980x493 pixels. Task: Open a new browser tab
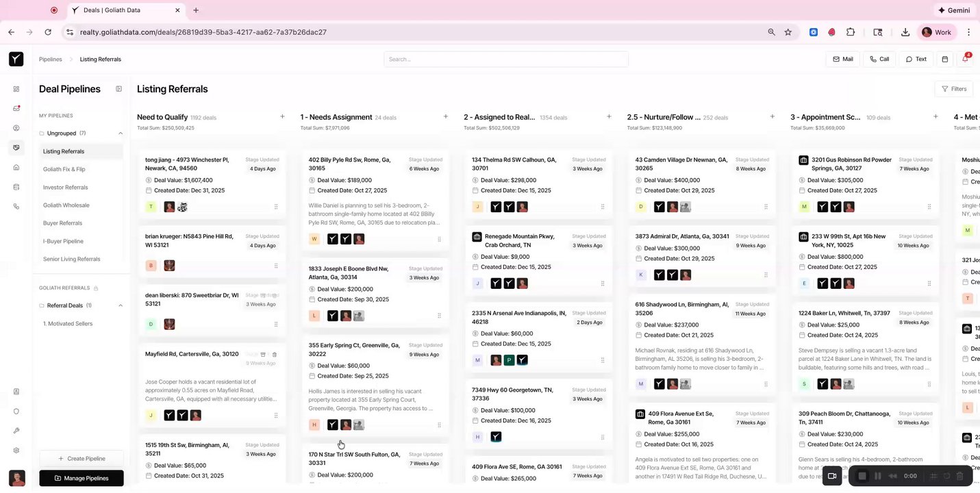pyautogui.click(x=196, y=10)
